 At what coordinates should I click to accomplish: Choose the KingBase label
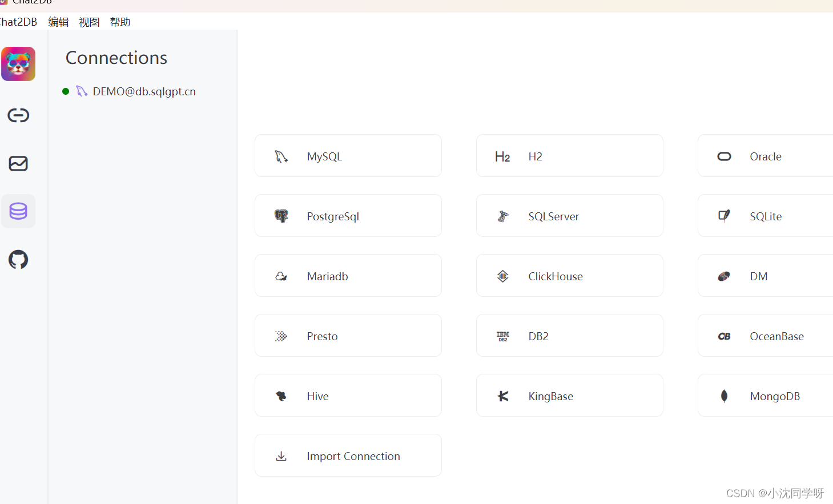tap(550, 396)
